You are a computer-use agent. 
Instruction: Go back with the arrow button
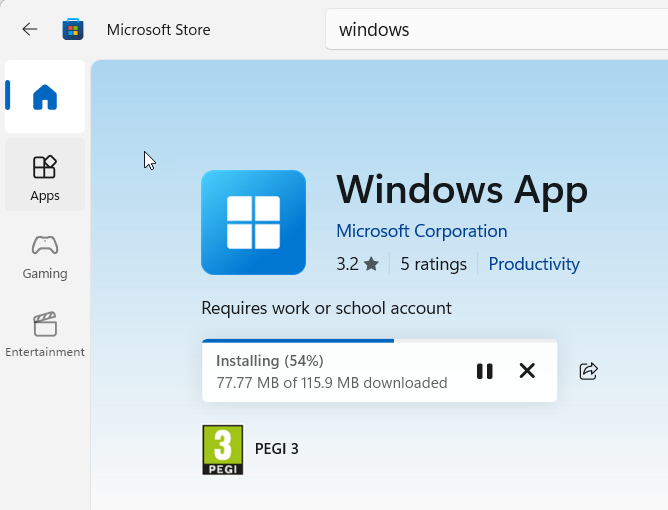tap(30, 29)
